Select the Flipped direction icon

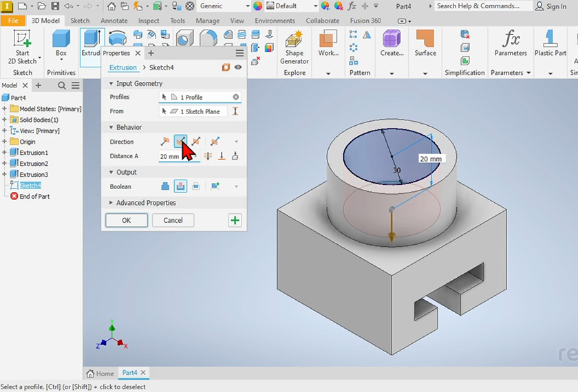click(x=180, y=142)
